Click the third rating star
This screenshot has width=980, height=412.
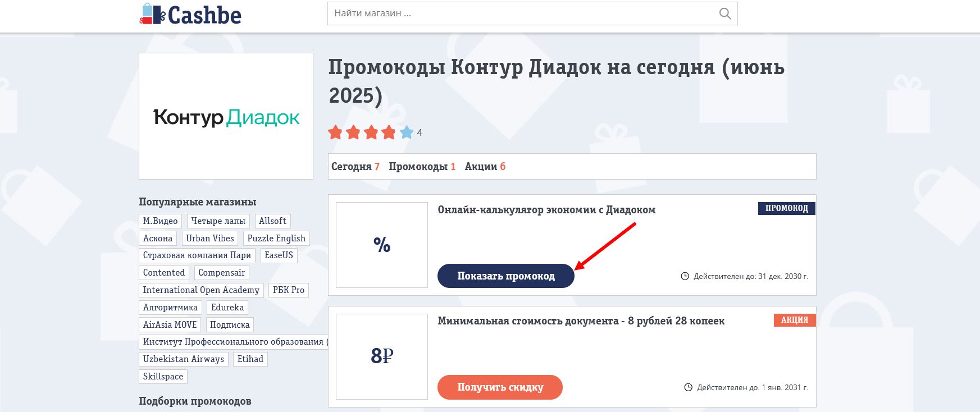pos(371,132)
